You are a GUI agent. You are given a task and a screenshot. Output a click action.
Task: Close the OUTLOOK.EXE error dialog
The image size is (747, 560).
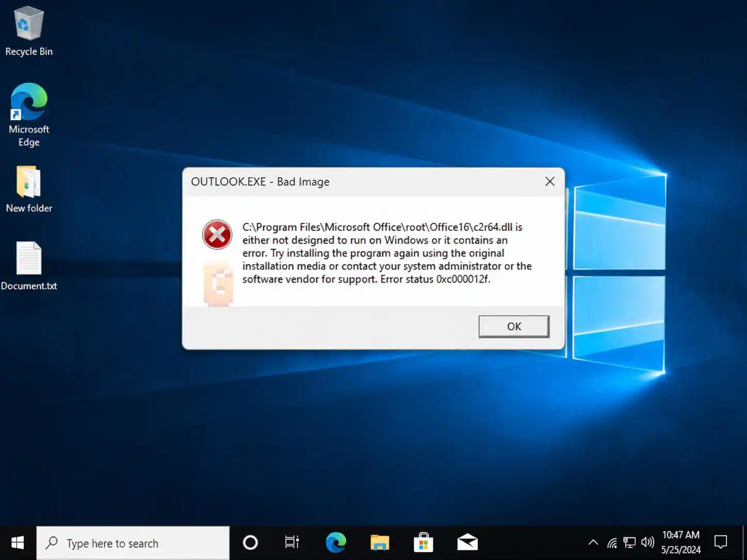pyautogui.click(x=550, y=182)
